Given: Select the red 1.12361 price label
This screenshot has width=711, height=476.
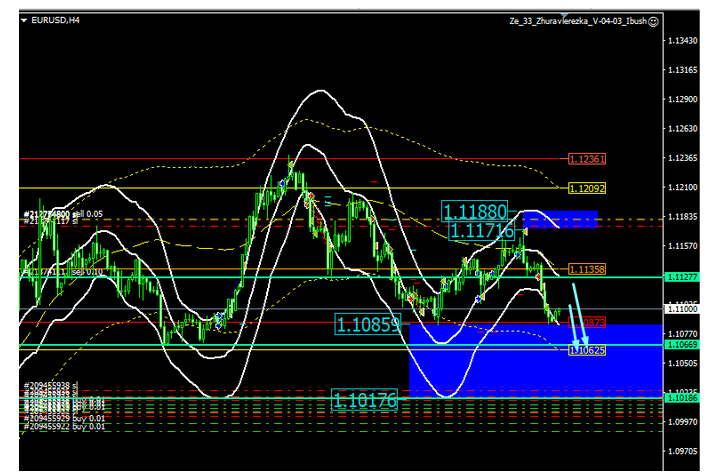Looking at the screenshot, I should pyautogui.click(x=587, y=159).
